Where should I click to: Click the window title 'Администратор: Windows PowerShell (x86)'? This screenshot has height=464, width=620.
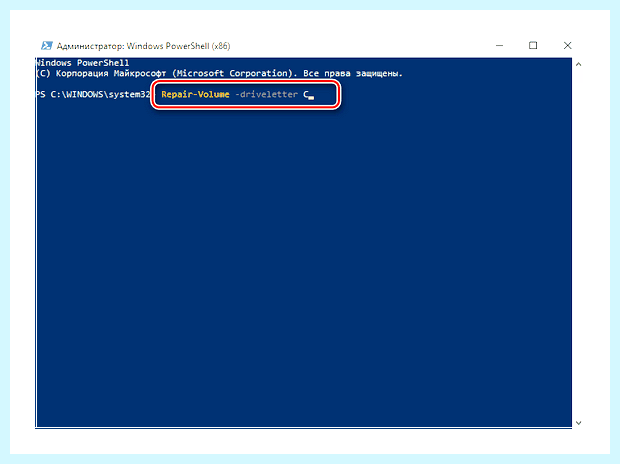[143, 46]
